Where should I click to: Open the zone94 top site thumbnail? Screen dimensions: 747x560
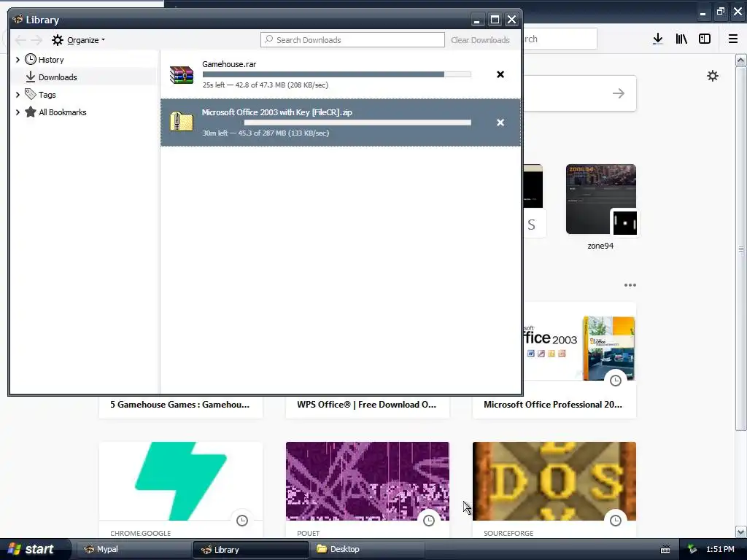pos(601,199)
